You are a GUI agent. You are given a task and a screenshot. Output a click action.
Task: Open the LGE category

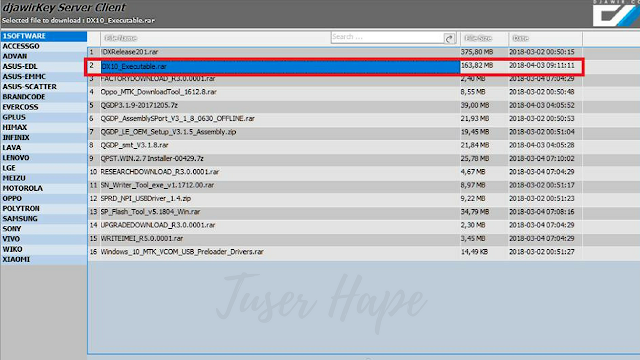pos(44,168)
